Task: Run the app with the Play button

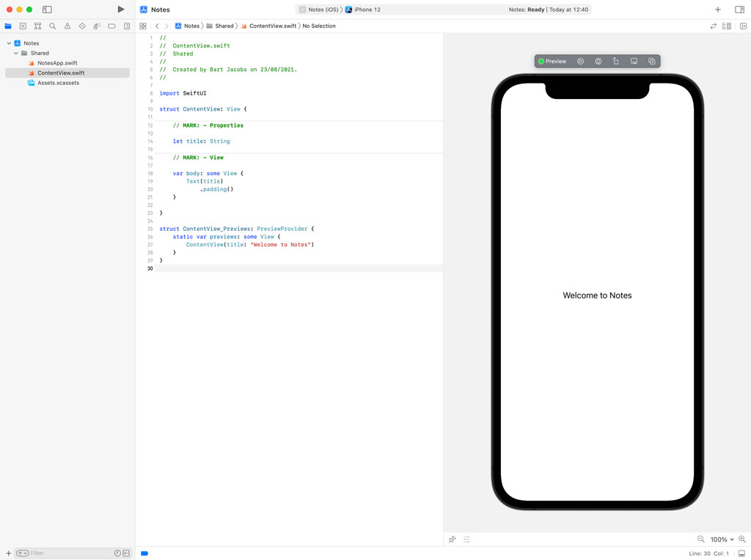Action: (x=121, y=10)
